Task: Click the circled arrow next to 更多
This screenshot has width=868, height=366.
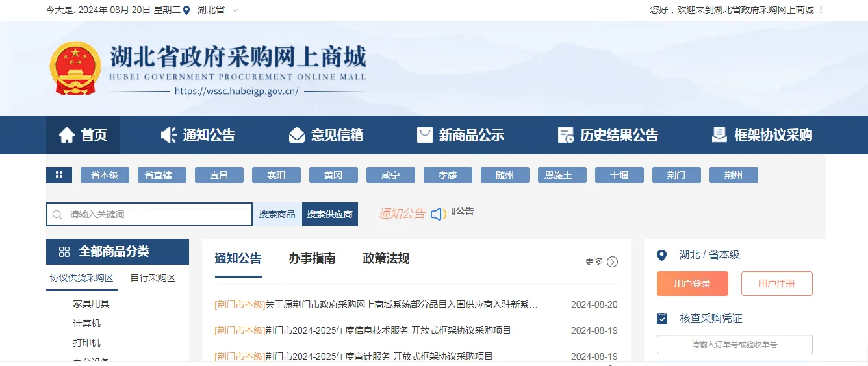Action: click(612, 262)
